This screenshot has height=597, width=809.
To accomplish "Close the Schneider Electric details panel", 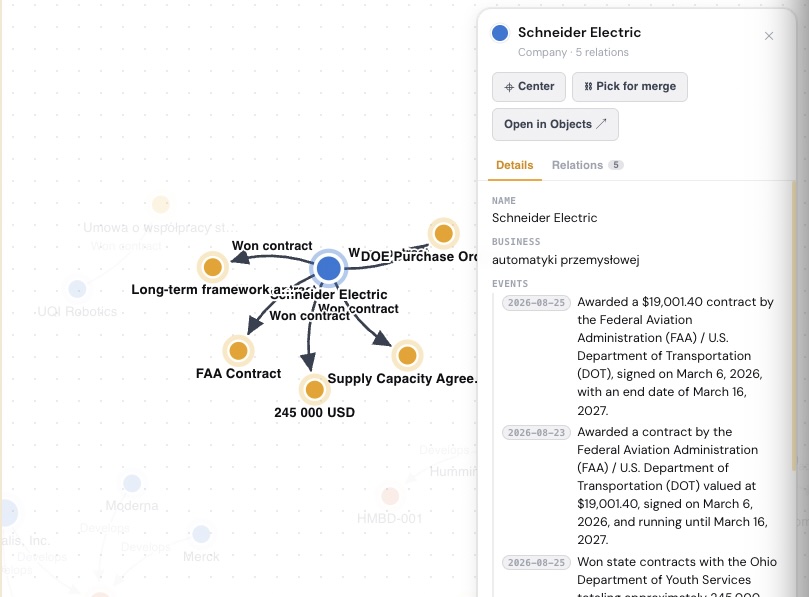I will 769,36.
